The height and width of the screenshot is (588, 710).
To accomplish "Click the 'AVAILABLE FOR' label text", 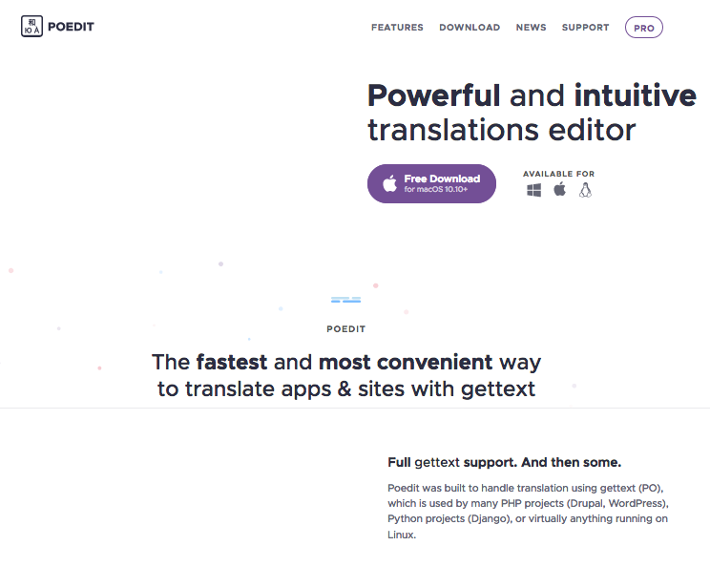I will 559,174.
